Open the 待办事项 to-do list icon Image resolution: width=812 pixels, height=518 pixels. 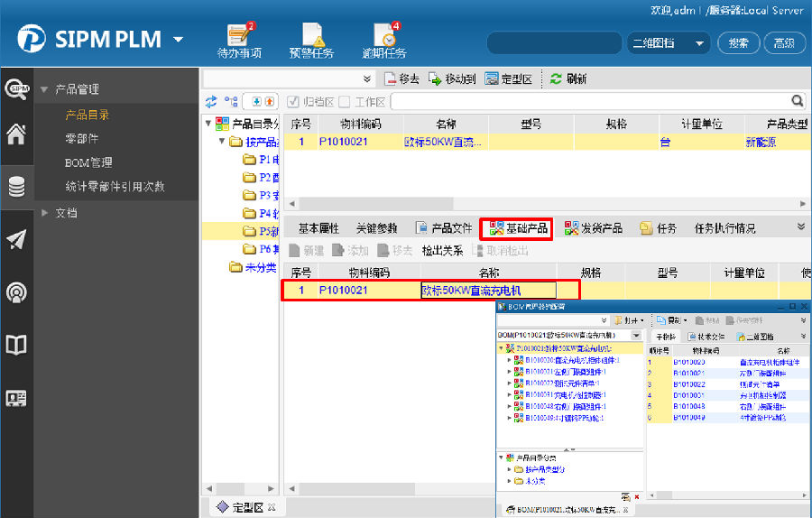coord(239,40)
